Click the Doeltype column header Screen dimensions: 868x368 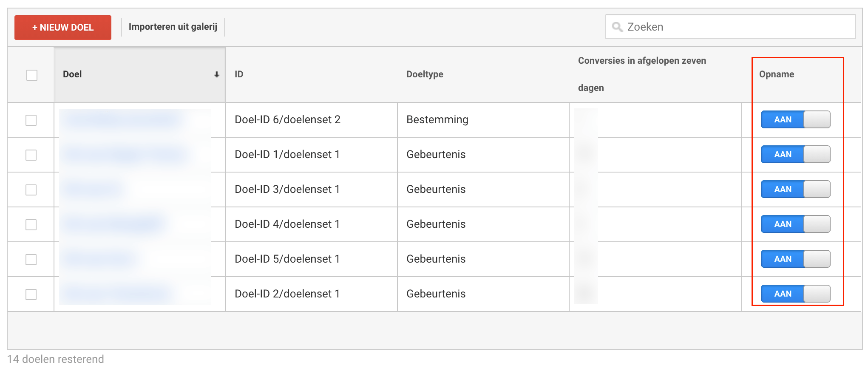click(x=425, y=74)
